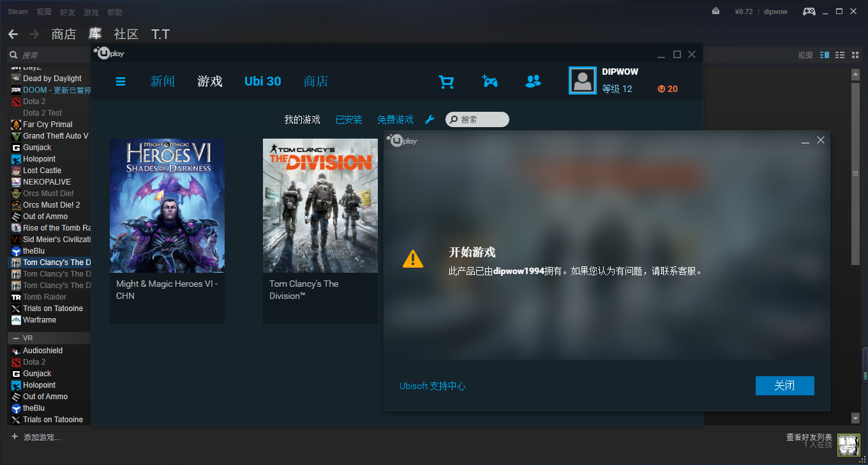Open Uplay 商店 tab
Screen dimensions: 868x465
(316, 81)
